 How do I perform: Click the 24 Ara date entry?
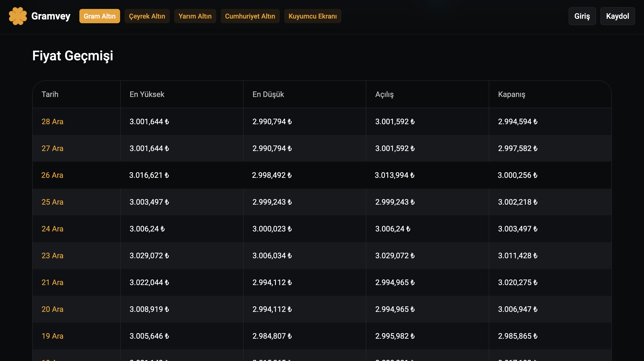point(52,229)
